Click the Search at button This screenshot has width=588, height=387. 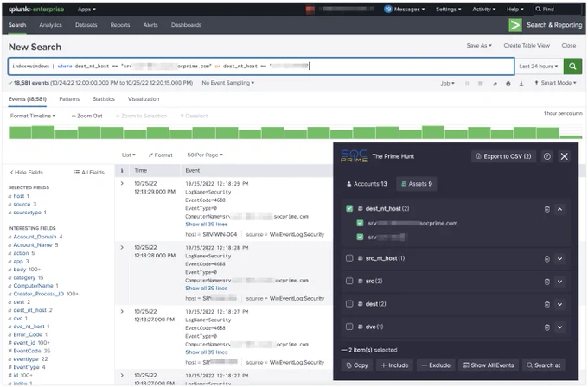coord(544,365)
